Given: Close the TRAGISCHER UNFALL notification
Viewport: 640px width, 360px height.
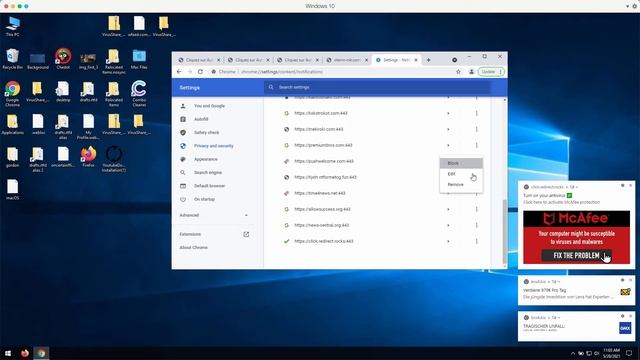Looking at the screenshot, I should [x=630, y=316].
